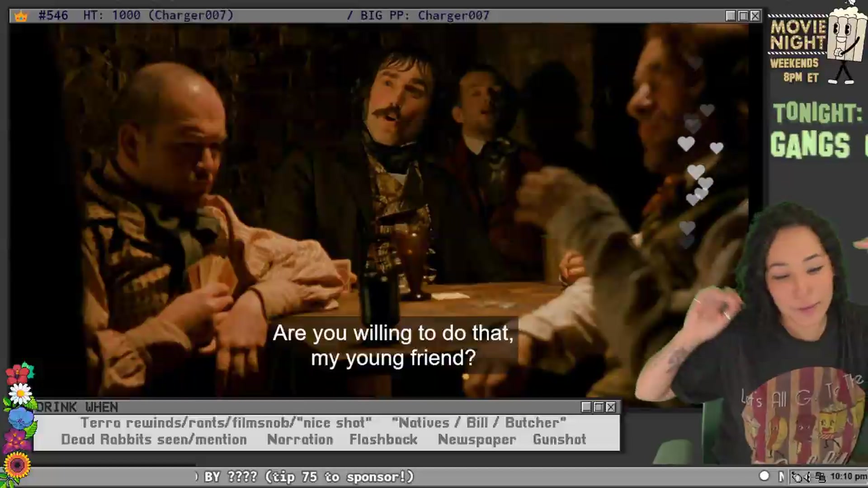
Task: Click the 'GANGS' movie title text
Action: 811,145
